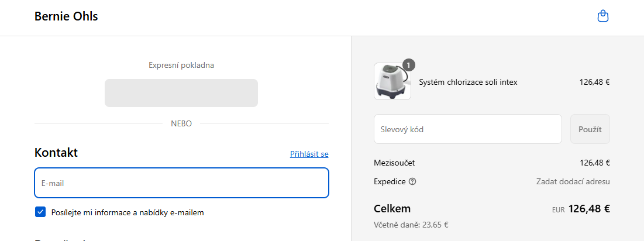644x241 pixels.
Task: Click the Přihlásit se link
Action: 309,154
